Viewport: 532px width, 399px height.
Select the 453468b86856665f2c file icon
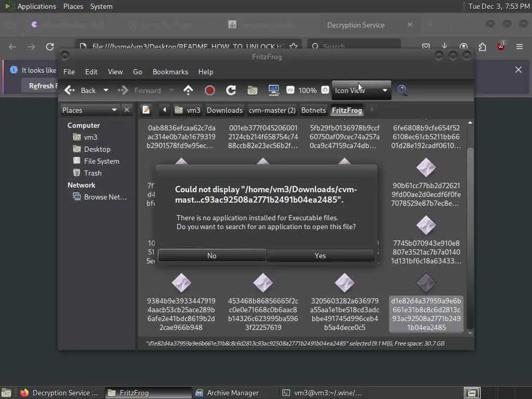point(263,283)
